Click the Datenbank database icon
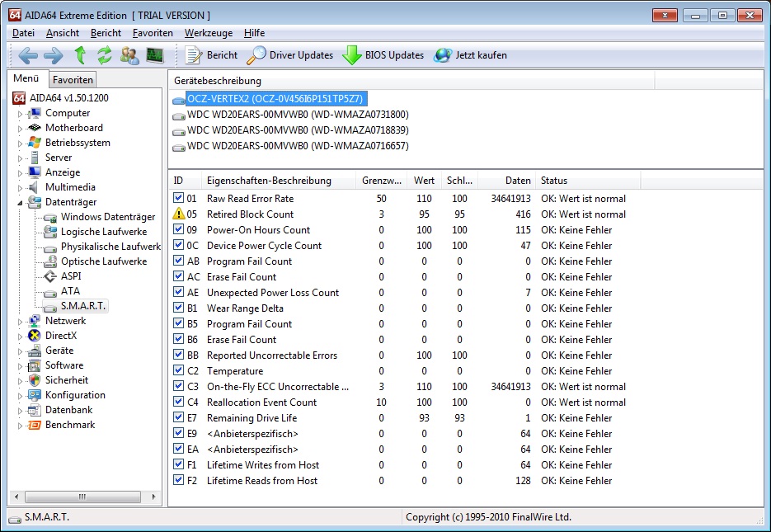 [x=35, y=410]
